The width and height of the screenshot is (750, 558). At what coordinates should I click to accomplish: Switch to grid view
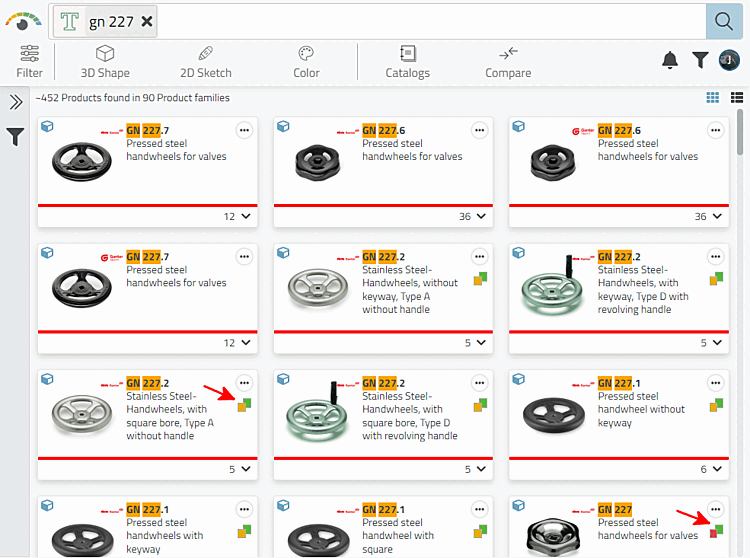coord(713,98)
